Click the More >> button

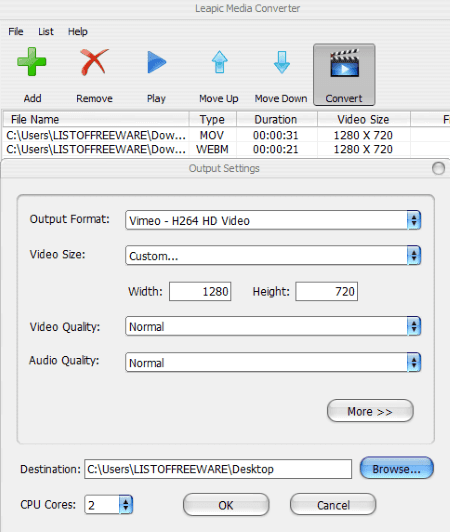click(370, 411)
